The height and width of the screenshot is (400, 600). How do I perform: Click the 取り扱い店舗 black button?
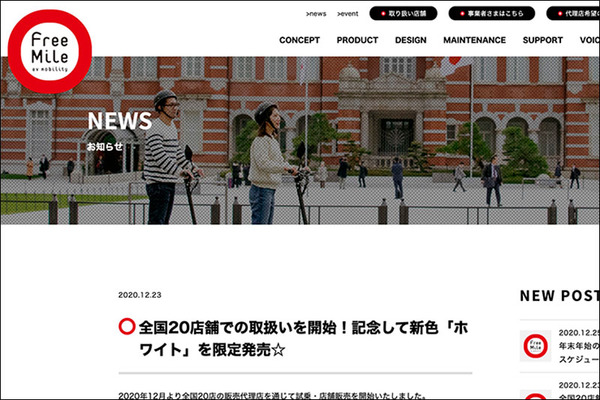[403, 13]
